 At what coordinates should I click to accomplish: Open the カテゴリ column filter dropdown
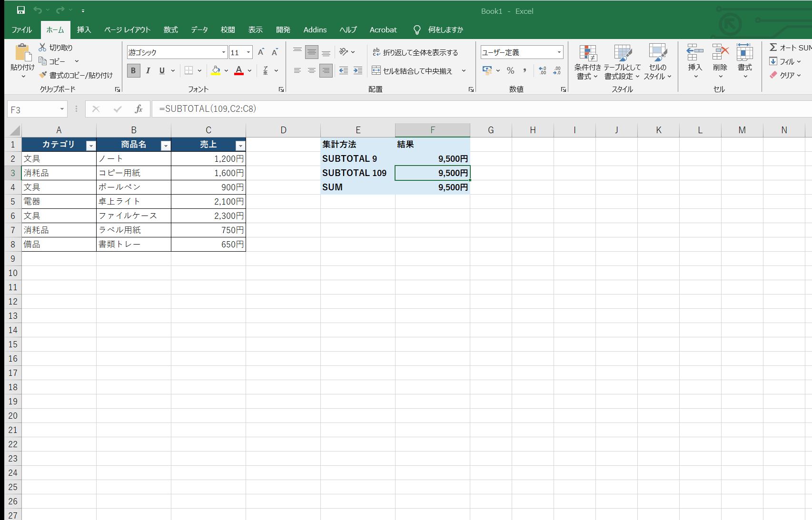[90, 146]
